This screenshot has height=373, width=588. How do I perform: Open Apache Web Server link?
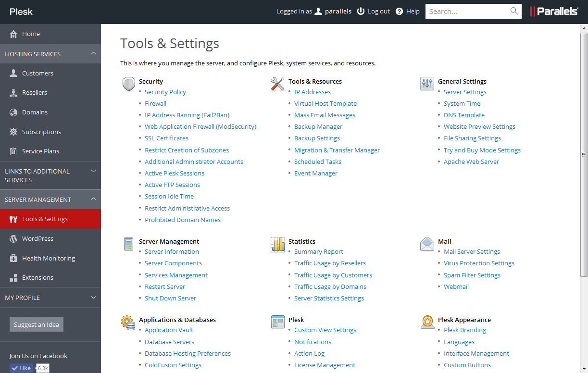click(471, 162)
